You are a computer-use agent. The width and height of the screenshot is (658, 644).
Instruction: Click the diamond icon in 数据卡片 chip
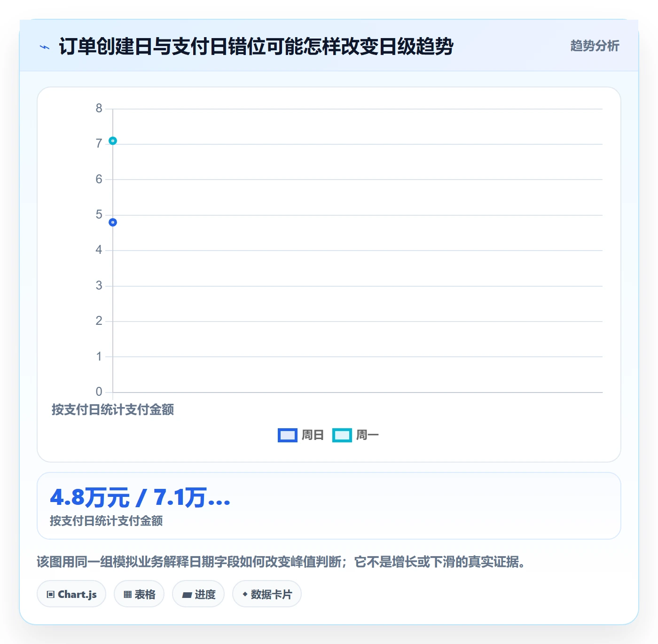coord(245,594)
